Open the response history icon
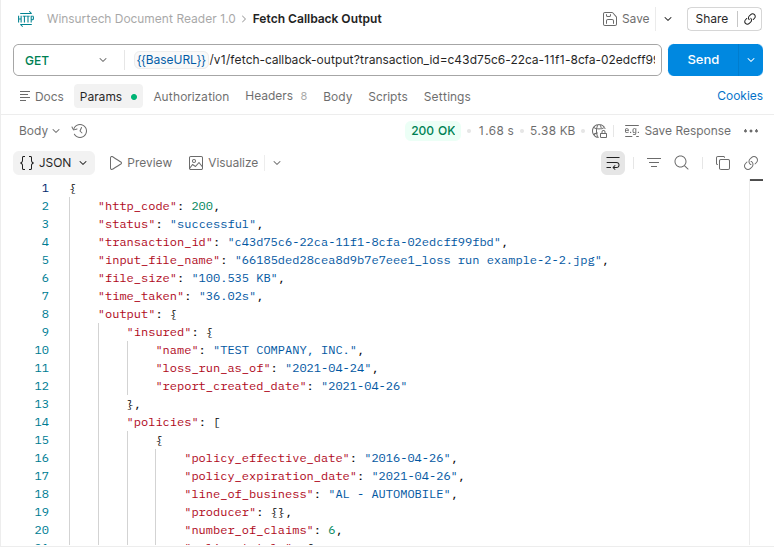This screenshot has height=549, width=774. click(80, 131)
